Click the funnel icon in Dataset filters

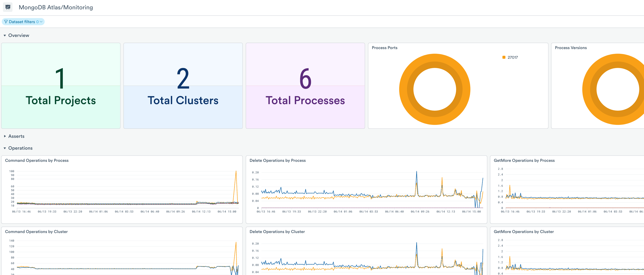pyautogui.click(x=6, y=22)
